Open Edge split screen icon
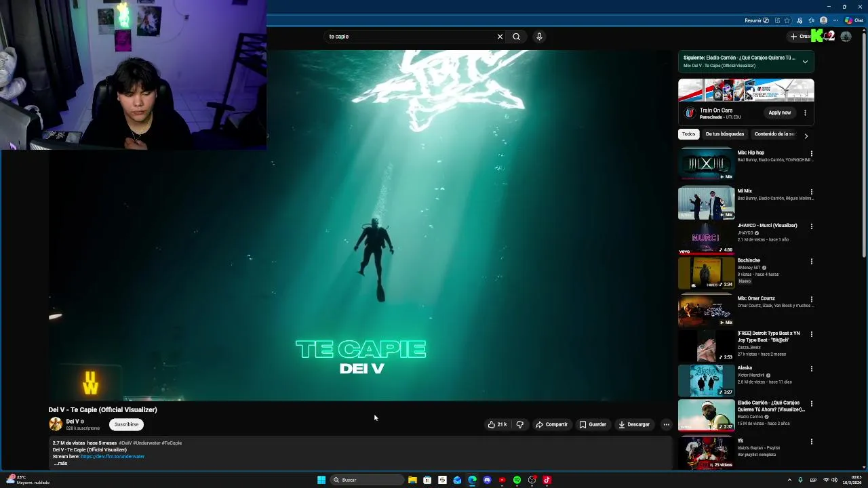868x488 pixels. click(x=777, y=20)
